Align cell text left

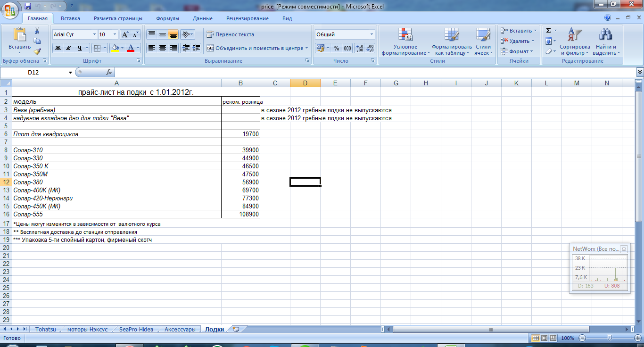coord(152,48)
